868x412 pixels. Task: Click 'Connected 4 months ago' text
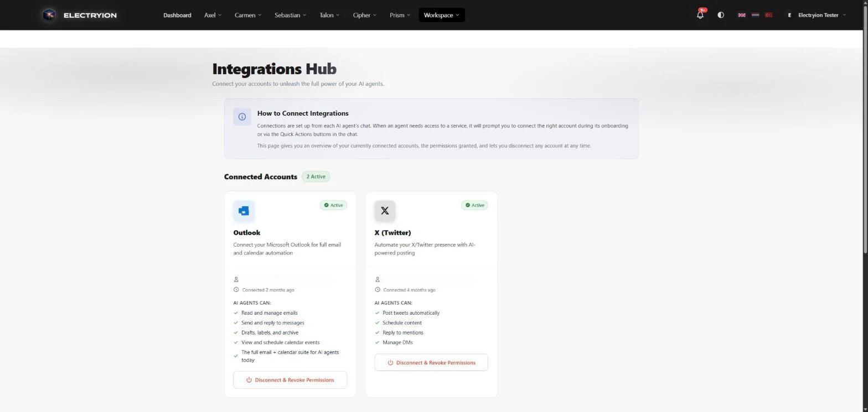point(409,290)
